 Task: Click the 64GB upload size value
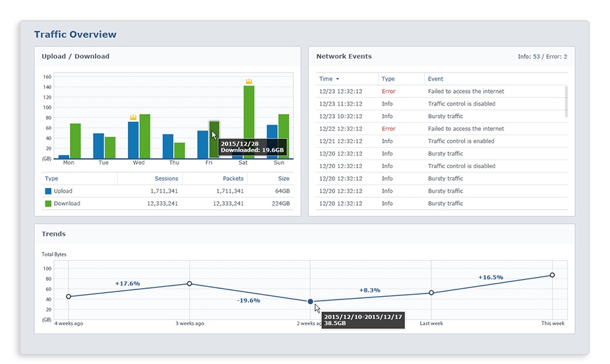(x=282, y=191)
